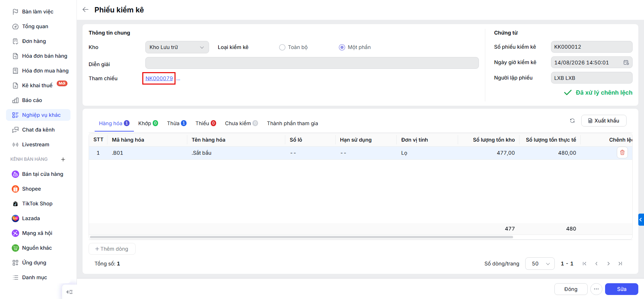644x299 pixels.
Task: Select the Toàn bộ radio option
Action: 282,47
